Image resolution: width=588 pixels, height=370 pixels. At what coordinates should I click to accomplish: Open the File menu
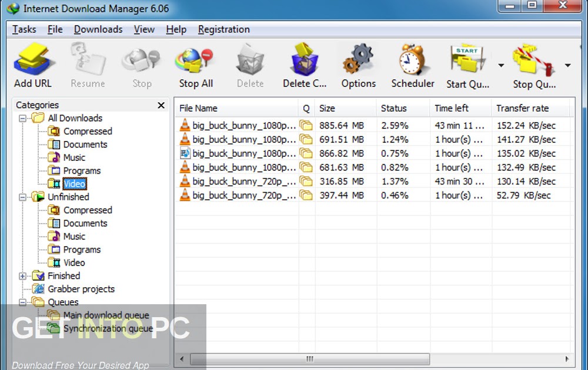(x=55, y=29)
